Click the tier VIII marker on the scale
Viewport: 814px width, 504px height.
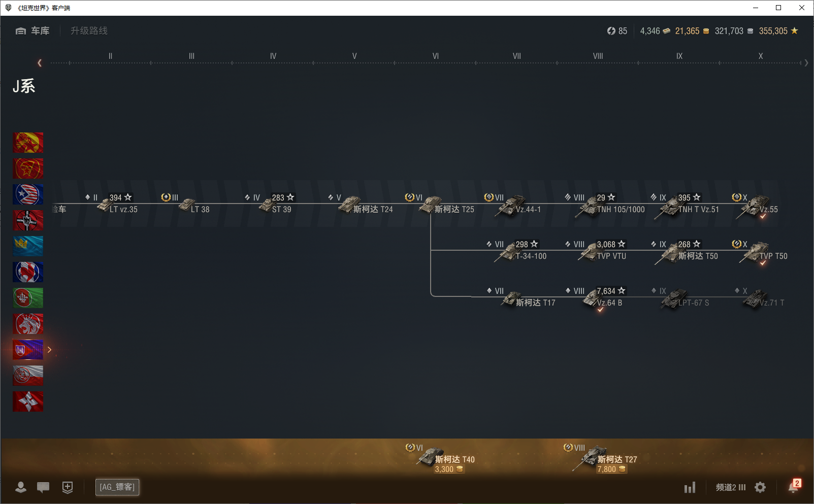[598, 56]
